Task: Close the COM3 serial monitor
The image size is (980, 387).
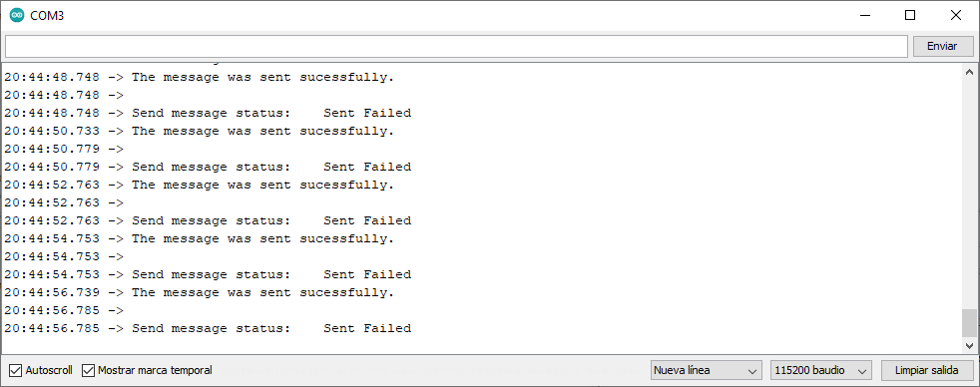Action: (956, 16)
